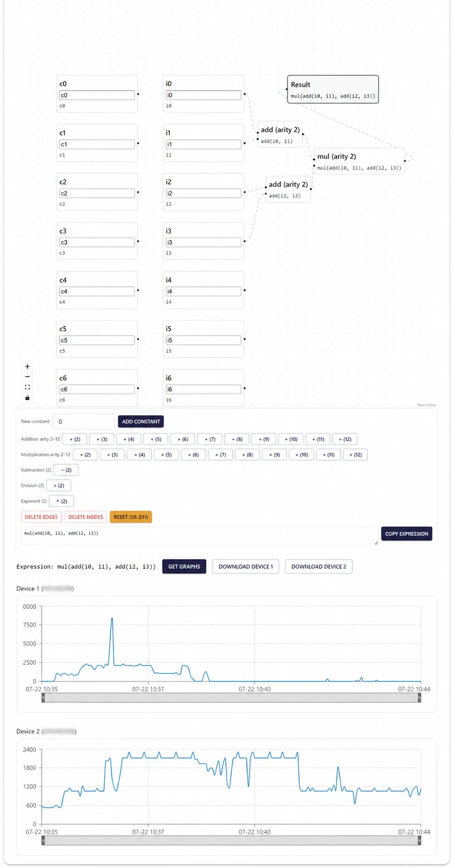Screen dimensions: 455x868
Task: Add an addition node of arity 6
Action: click(183, 439)
